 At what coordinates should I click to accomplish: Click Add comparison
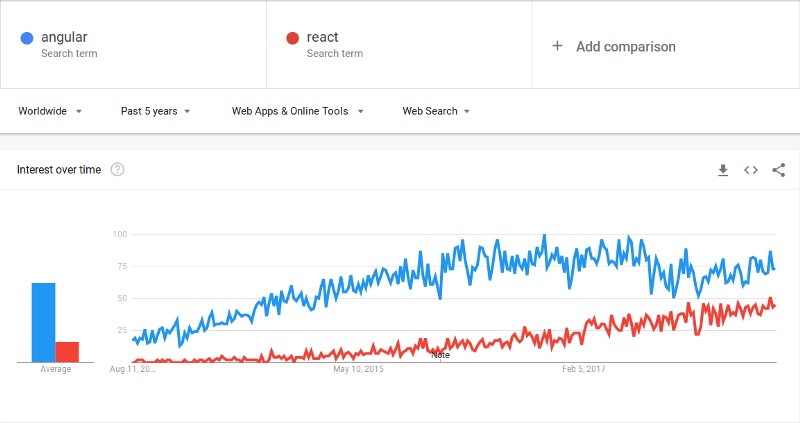click(626, 46)
